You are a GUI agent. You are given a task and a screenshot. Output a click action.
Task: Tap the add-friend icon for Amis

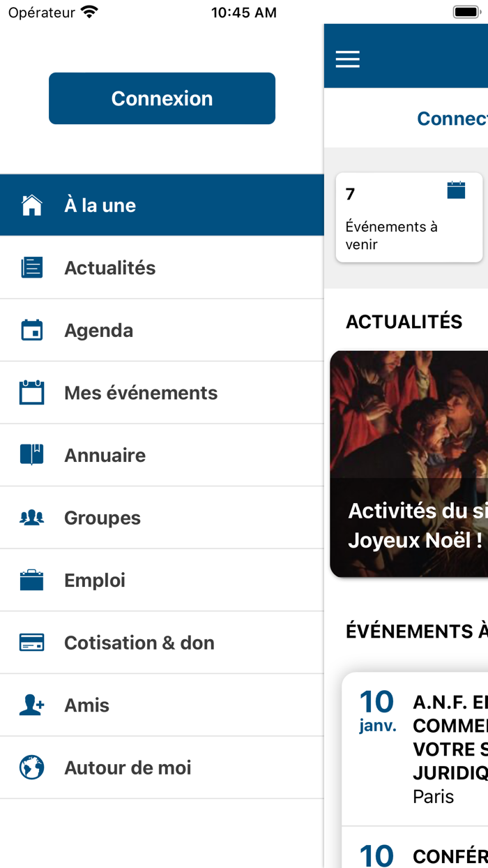(x=32, y=705)
